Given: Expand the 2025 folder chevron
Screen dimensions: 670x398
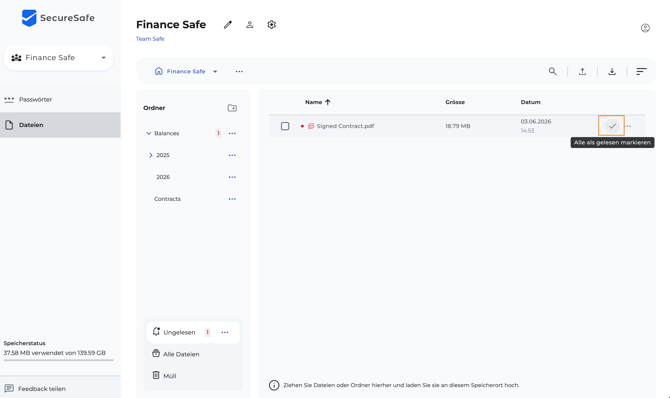Looking at the screenshot, I should point(150,155).
